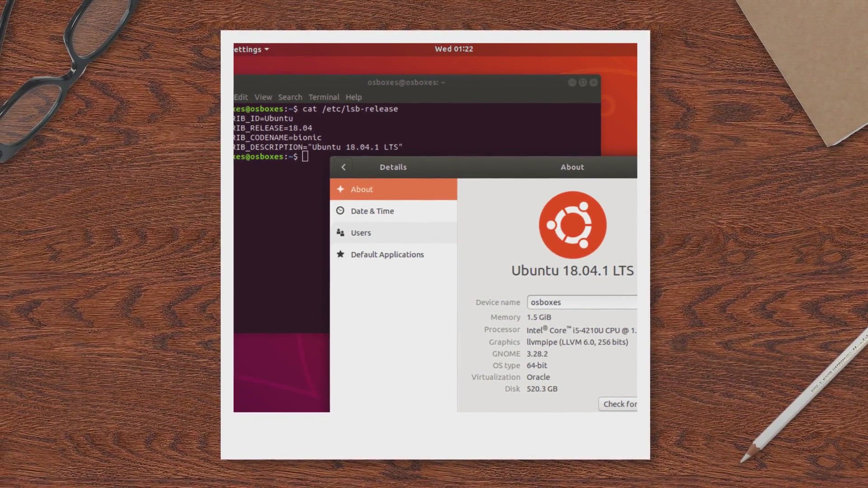Screen dimensions: 868x488
Task: Open the Search menu in the Terminal
Action: [290, 97]
